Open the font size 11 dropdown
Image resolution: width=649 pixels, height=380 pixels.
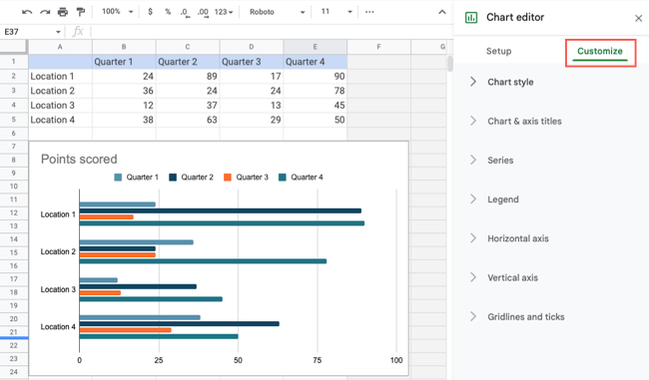click(x=337, y=12)
